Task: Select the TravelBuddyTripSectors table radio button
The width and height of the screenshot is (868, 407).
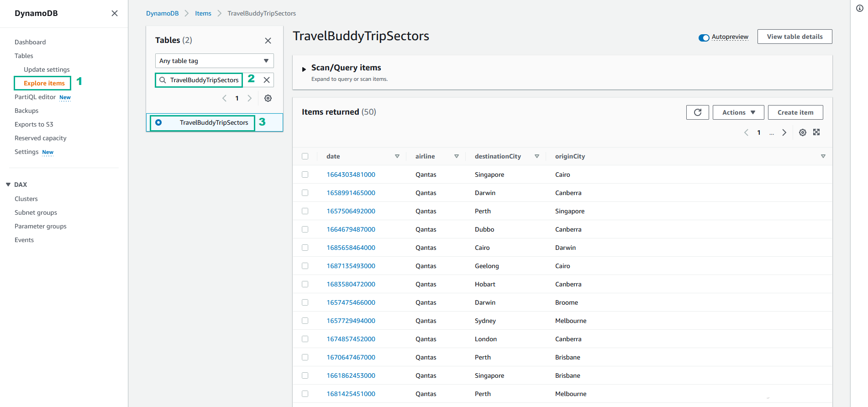Action: pyautogui.click(x=158, y=122)
